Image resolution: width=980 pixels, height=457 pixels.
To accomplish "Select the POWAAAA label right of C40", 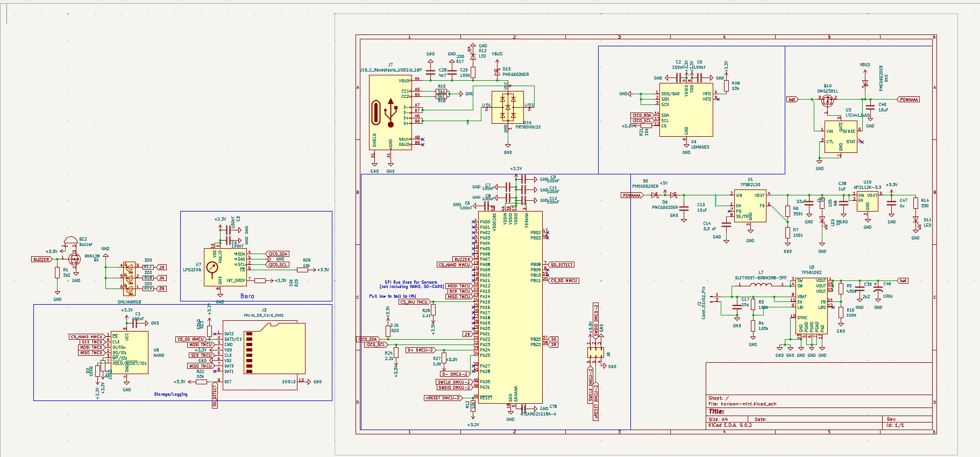I will pos(909,100).
